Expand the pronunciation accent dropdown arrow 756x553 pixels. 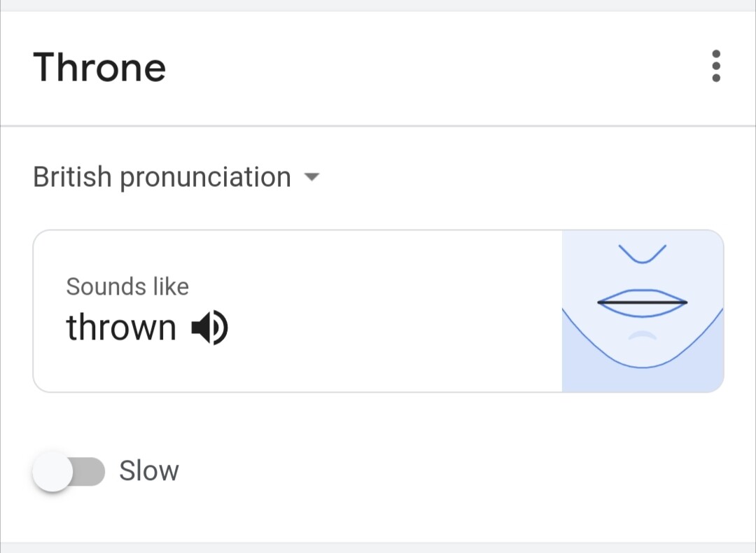pos(312,177)
